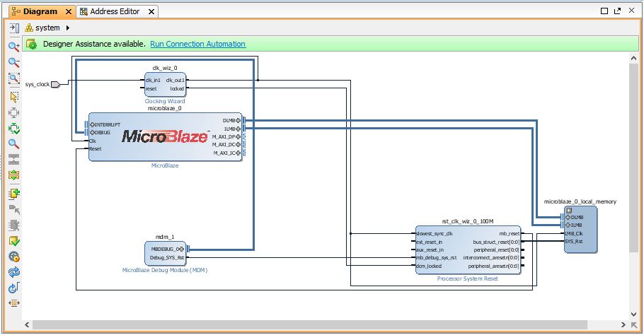Click the sys_clock input port symbol

coord(55,85)
